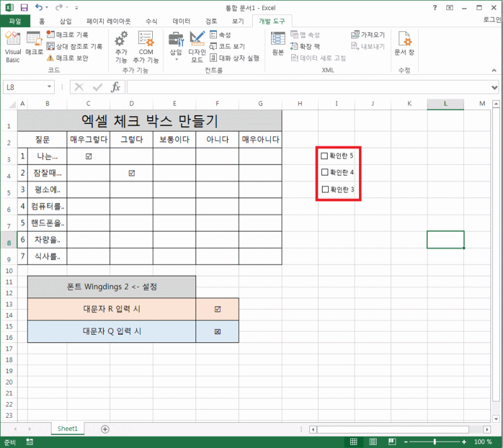Open the Name Box dropdown
This screenshot has width=503, height=448.
49,87
